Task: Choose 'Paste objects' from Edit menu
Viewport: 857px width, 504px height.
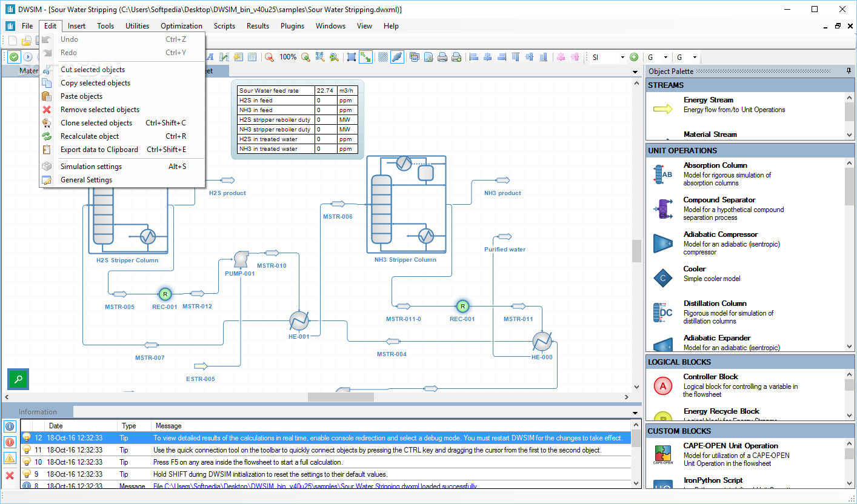Action: (122, 96)
